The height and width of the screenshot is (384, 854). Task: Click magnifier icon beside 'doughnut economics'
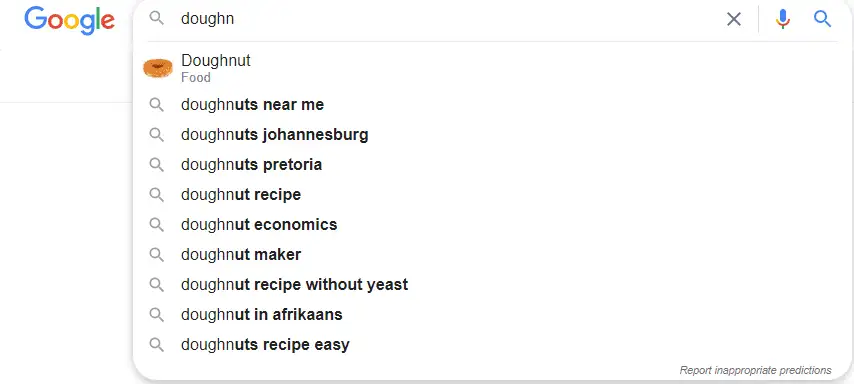point(156,224)
